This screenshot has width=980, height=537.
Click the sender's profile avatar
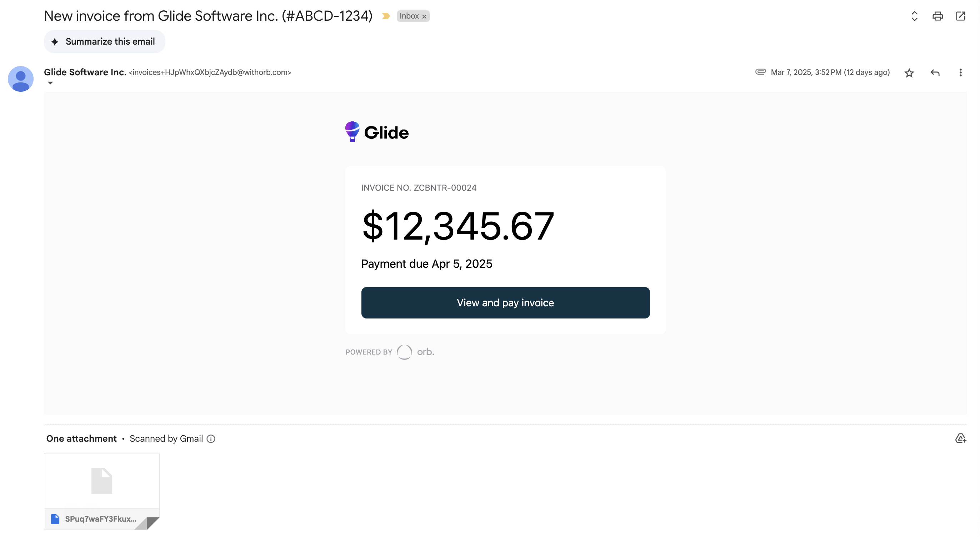tap(21, 79)
